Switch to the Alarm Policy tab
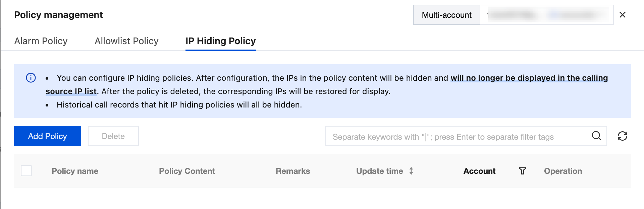This screenshot has height=209, width=644. click(41, 41)
